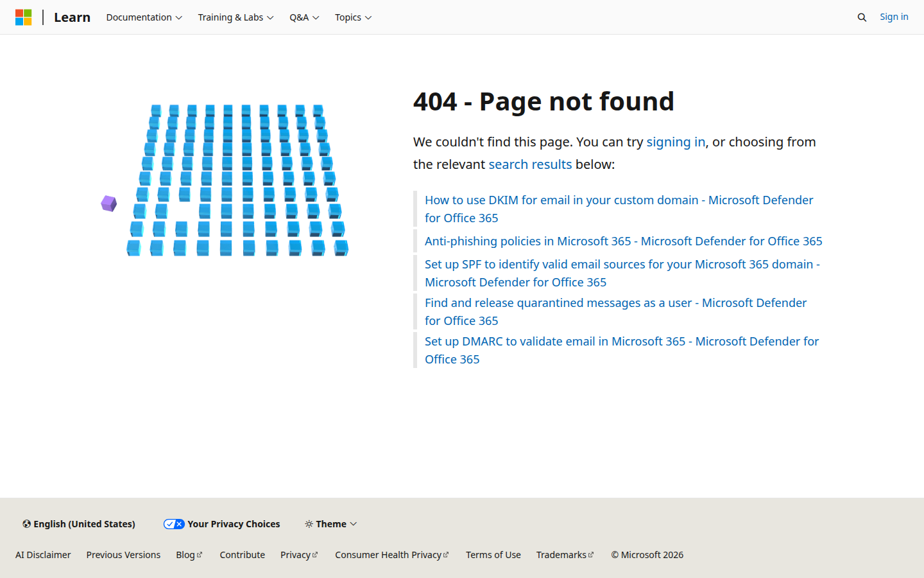Open the Set up DMARC article link

pos(622,350)
